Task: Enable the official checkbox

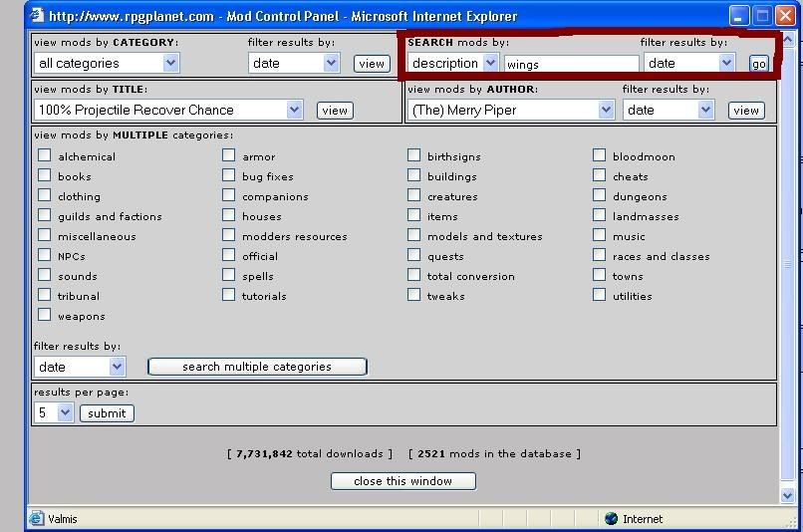Action: (x=228, y=255)
